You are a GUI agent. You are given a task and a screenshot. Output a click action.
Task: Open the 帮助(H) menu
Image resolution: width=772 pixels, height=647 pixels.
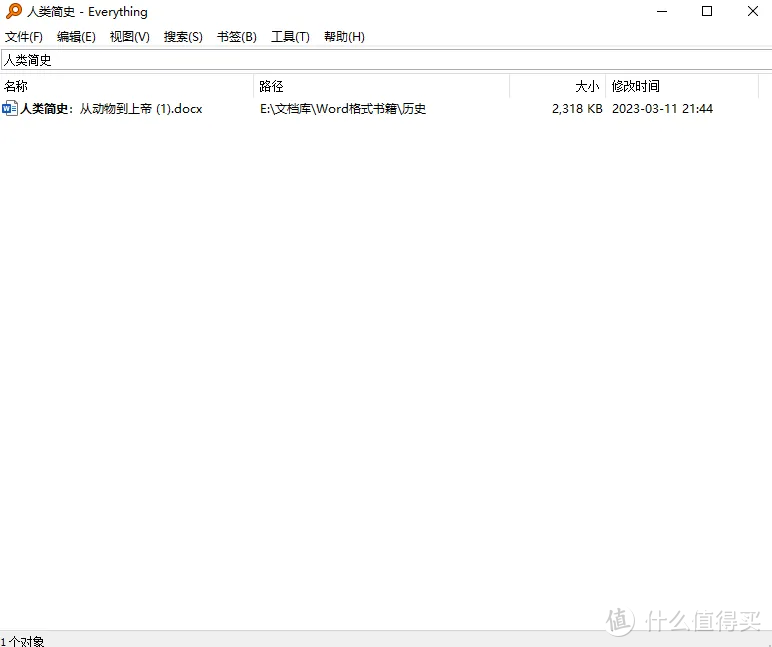(x=344, y=37)
